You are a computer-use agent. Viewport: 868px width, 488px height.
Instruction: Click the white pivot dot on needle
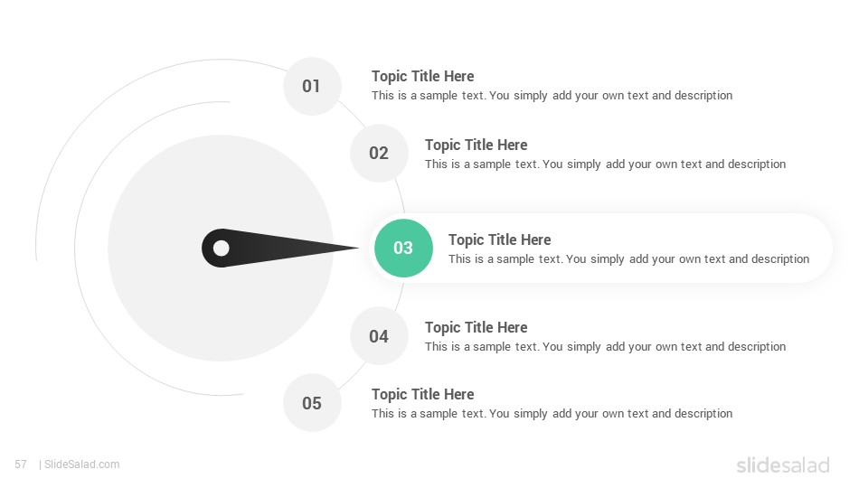(222, 248)
